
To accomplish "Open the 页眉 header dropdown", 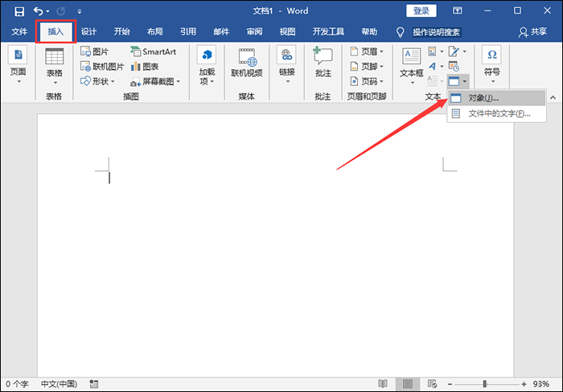I will point(367,51).
